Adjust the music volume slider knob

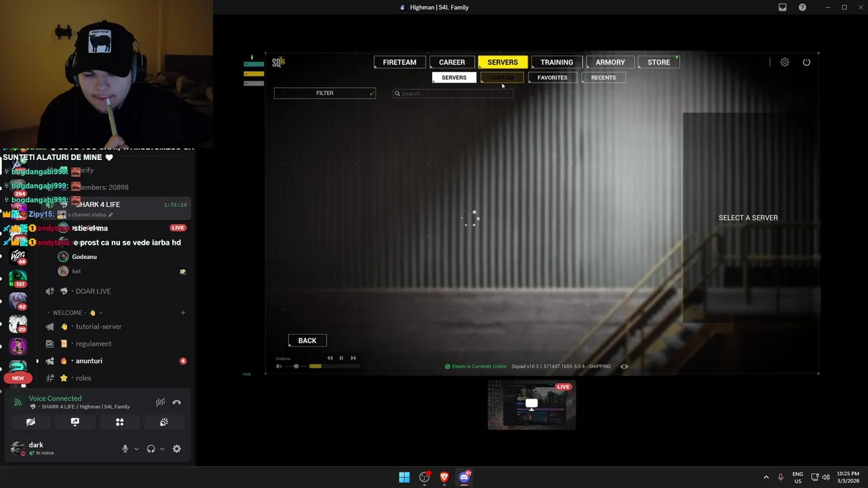pyautogui.click(x=296, y=367)
